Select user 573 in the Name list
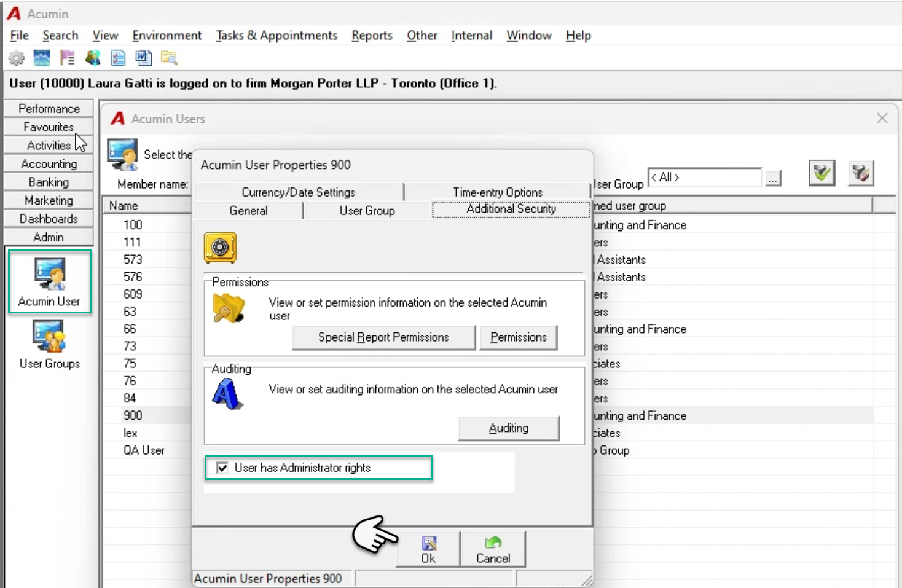The height and width of the screenshot is (588, 902). [133, 260]
